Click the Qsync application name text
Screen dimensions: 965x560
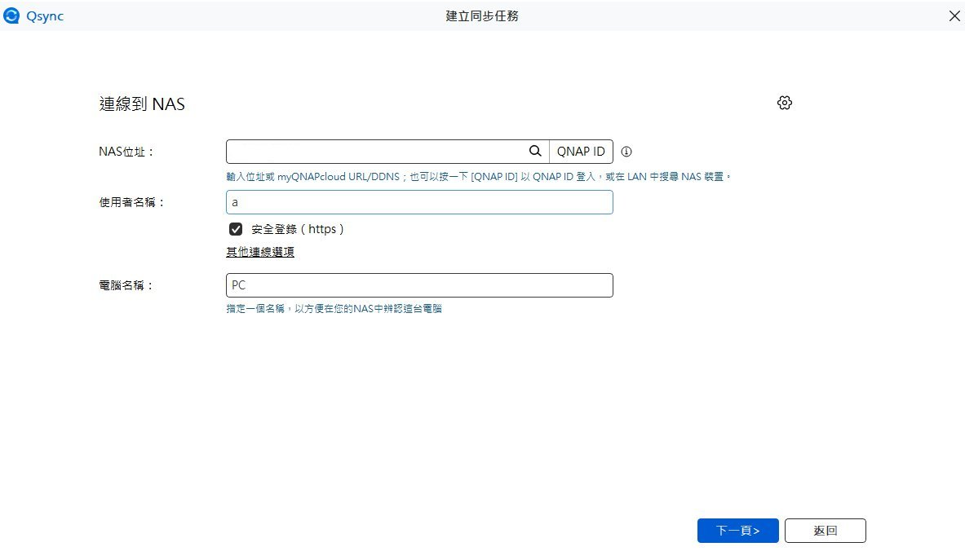(x=45, y=16)
